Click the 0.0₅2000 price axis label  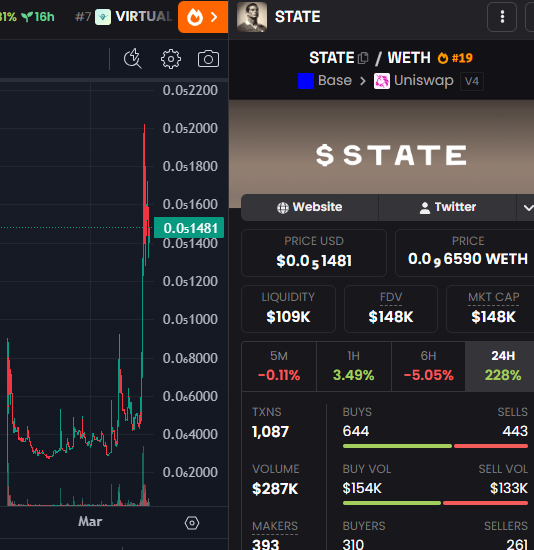point(190,128)
